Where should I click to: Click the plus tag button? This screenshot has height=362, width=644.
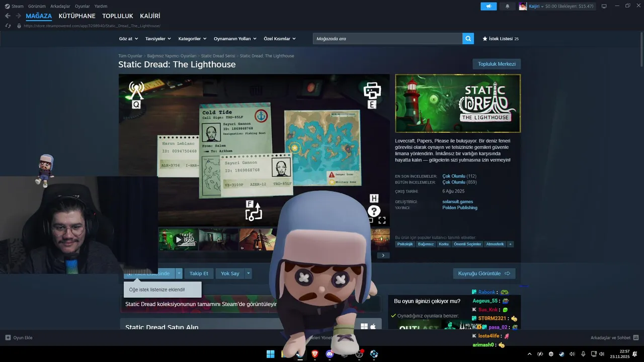(x=510, y=244)
